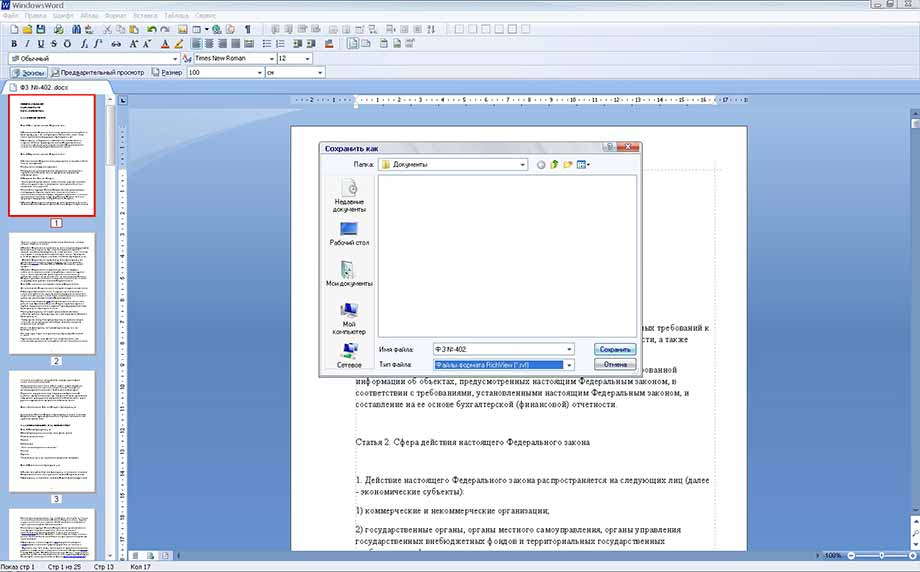Open the paragraph style Обычный dropdown

[174, 59]
